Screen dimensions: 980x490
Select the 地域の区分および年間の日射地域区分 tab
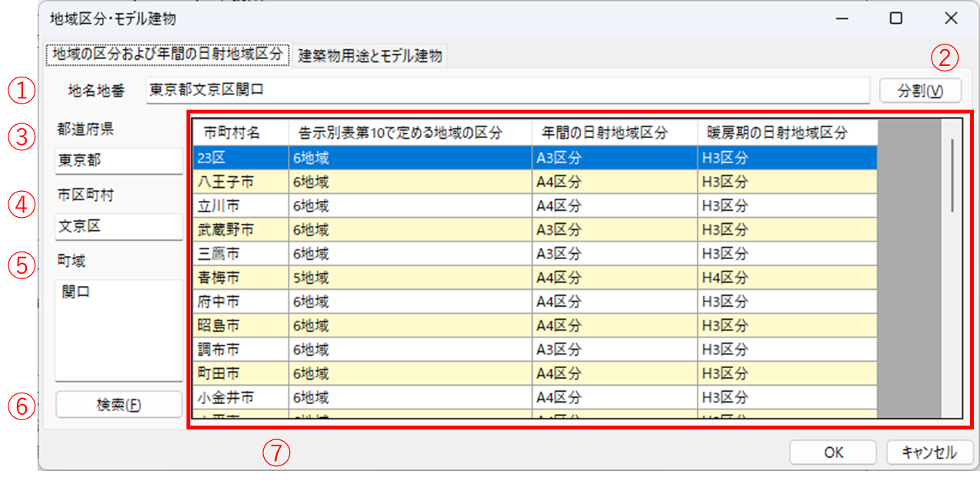pos(167,56)
